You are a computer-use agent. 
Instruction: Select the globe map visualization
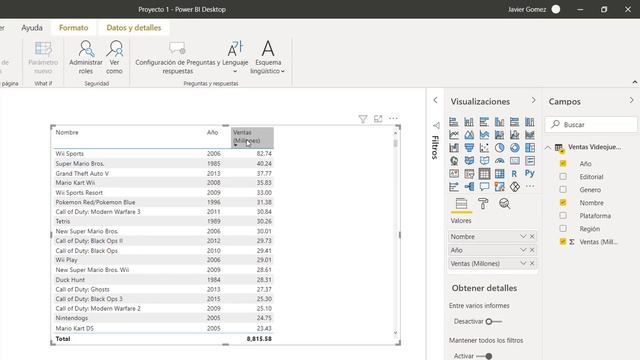tap(453, 161)
